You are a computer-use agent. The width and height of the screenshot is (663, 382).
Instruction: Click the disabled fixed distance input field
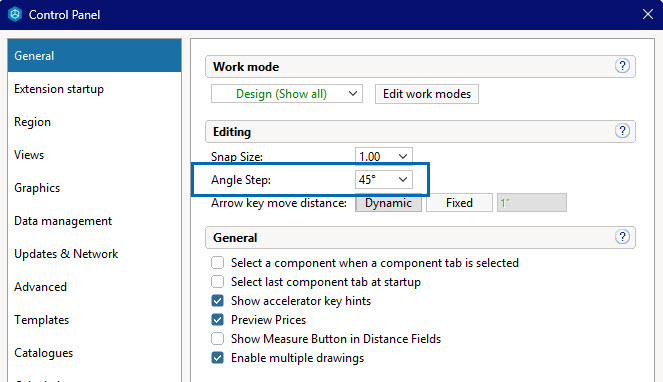(532, 203)
